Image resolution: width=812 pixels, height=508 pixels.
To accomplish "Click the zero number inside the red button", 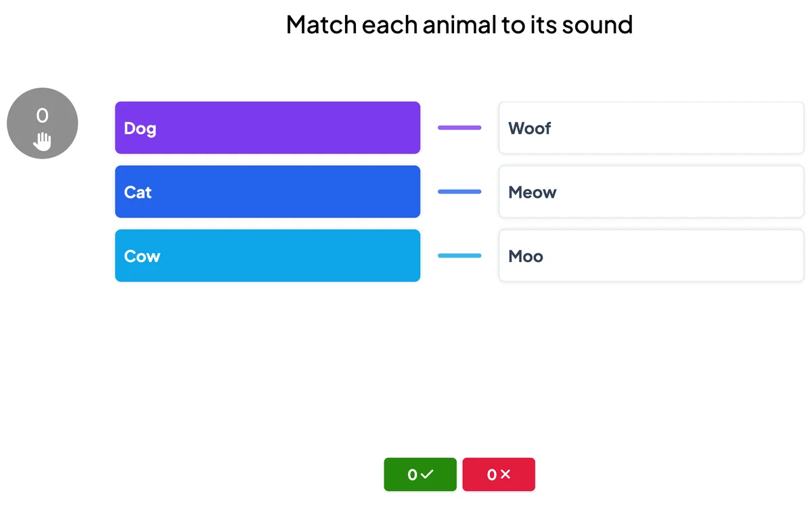I will tap(492, 475).
